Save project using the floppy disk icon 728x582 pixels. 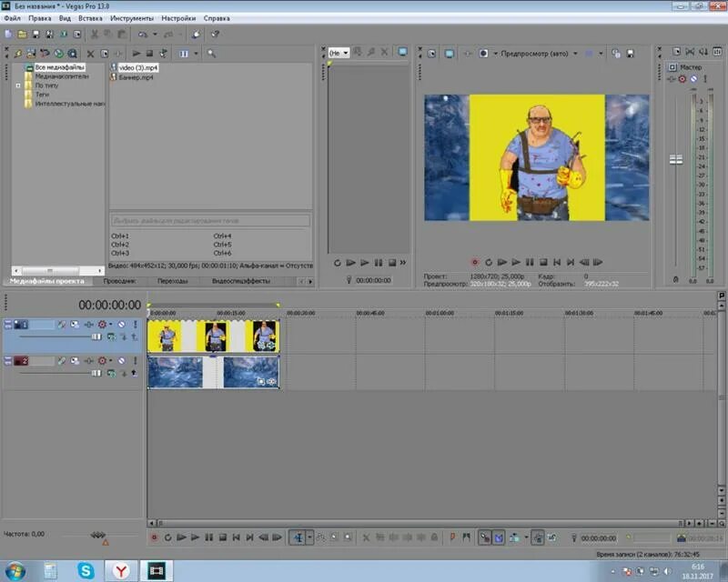click(35, 35)
